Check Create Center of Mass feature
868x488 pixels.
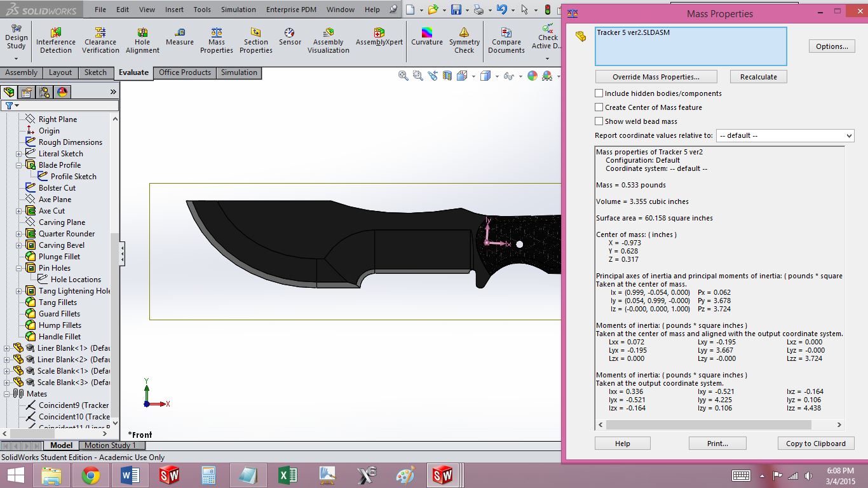(598, 107)
